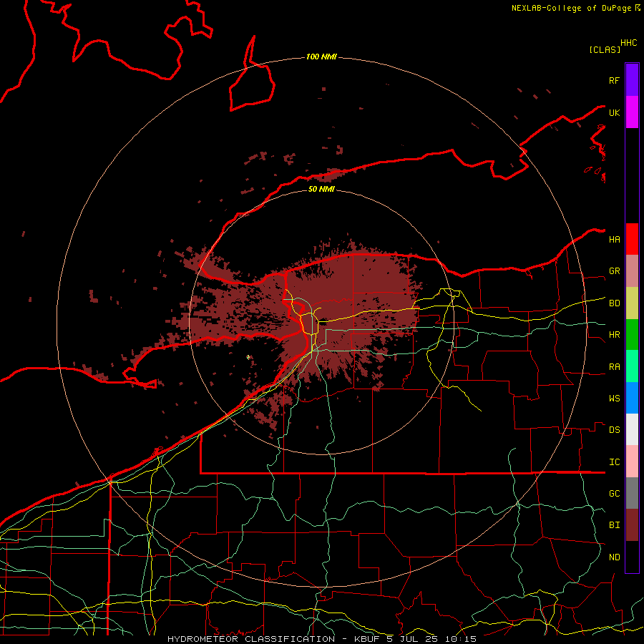Click the '5 JUL 25' date text
Viewport: 644px width, 644px height.
(413, 639)
